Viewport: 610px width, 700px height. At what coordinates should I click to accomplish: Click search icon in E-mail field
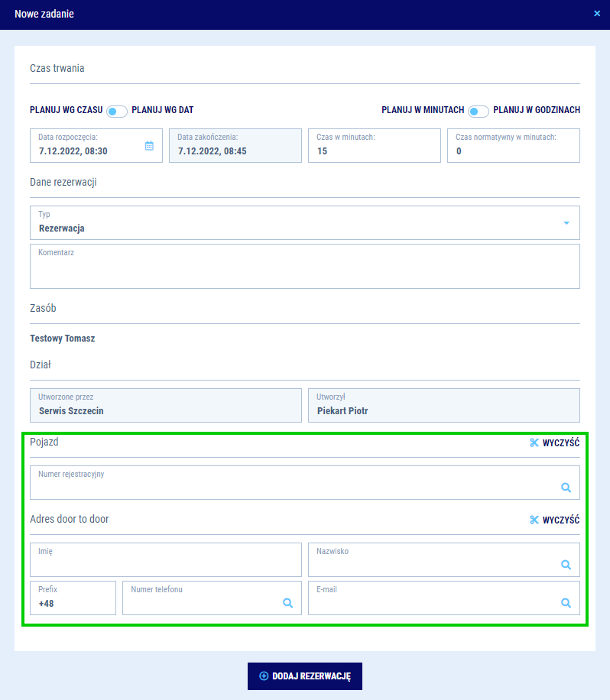pos(566,603)
